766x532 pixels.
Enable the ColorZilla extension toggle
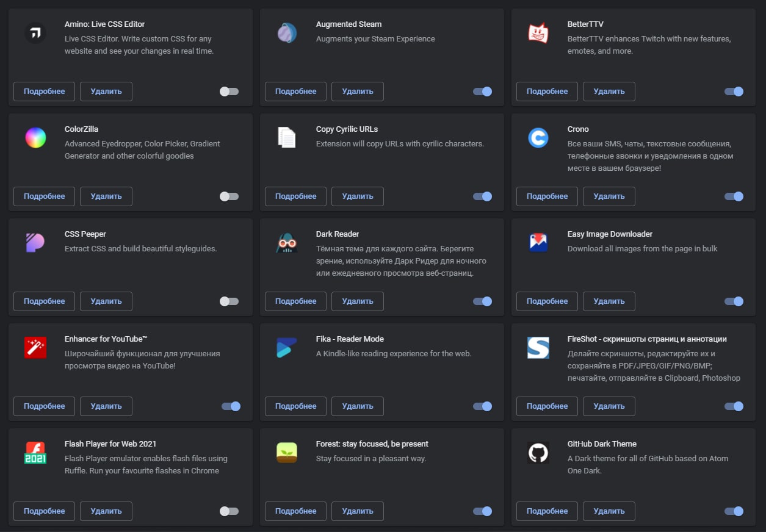coord(229,196)
